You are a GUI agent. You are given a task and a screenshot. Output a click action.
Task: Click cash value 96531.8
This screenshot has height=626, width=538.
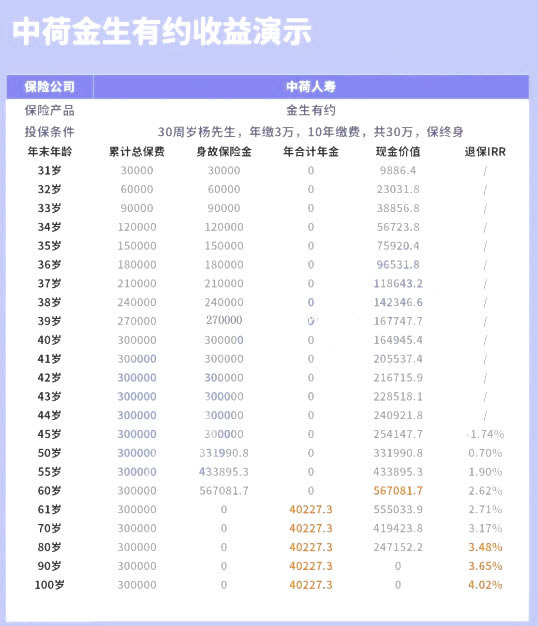pos(398,264)
